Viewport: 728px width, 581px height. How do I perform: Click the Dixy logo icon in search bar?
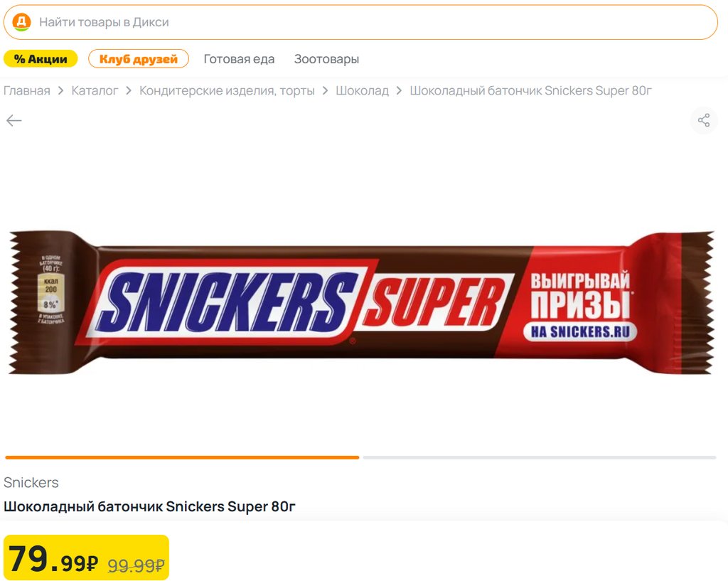[x=21, y=22]
